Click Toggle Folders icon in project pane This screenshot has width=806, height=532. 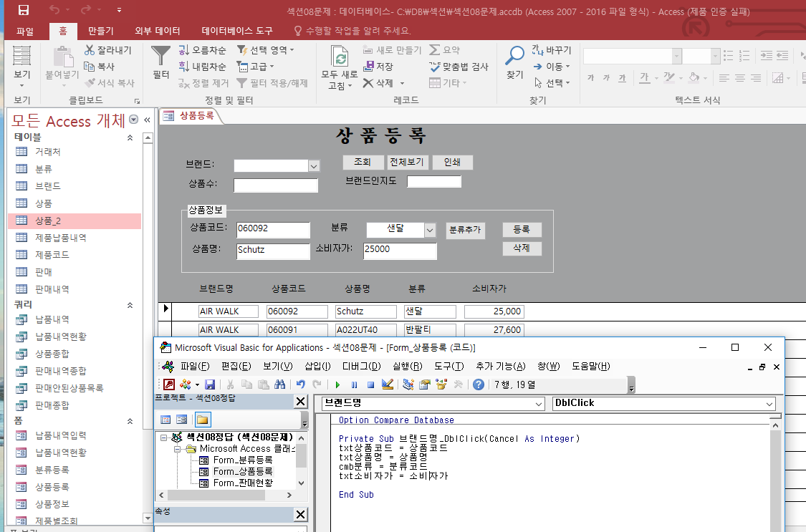(x=202, y=420)
